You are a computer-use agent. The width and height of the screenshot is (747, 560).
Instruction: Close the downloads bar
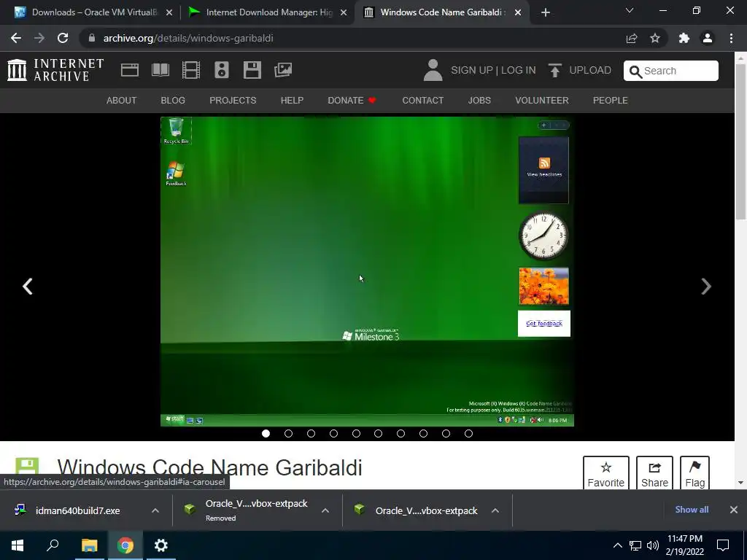pos(734,510)
